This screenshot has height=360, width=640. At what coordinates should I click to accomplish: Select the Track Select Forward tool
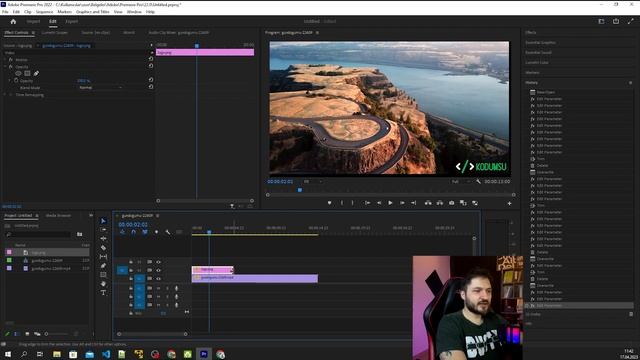(103, 230)
